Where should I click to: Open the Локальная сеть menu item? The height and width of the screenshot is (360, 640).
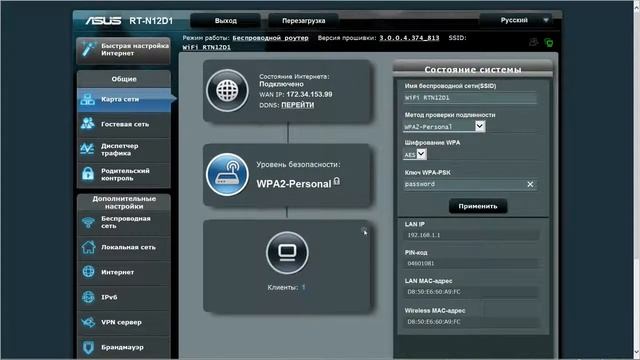tap(124, 247)
